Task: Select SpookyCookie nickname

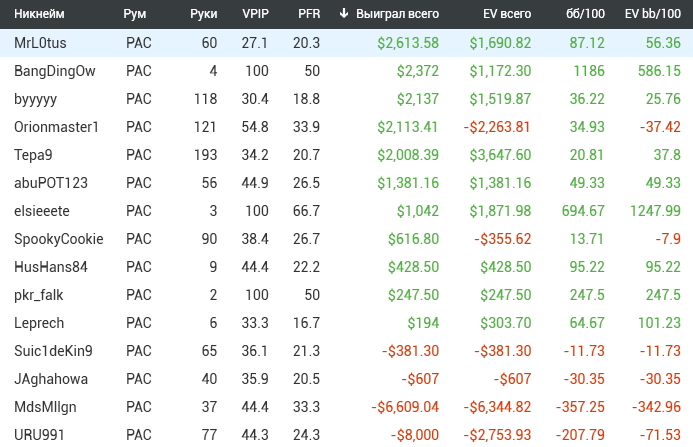Action: [x=59, y=239]
